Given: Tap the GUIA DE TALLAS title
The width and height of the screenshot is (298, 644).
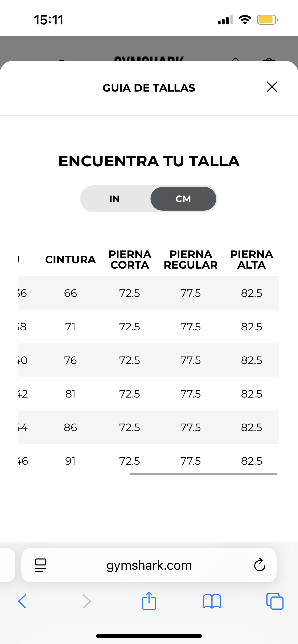Looking at the screenshot, I should pos(149,87).
